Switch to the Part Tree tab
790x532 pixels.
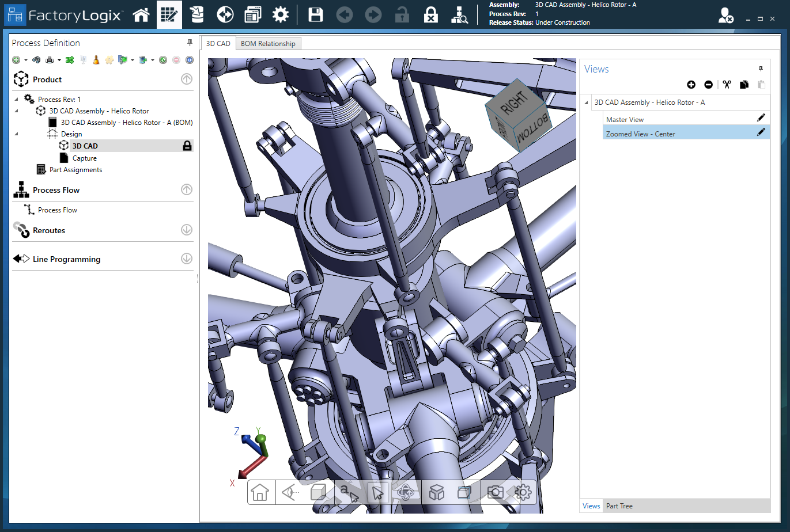(619, 506)
